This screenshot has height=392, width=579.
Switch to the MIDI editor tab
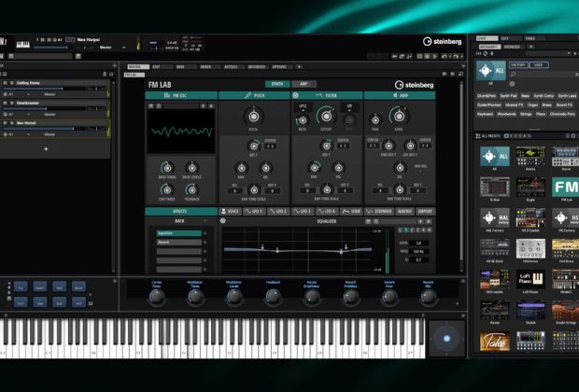coord(185,67)
